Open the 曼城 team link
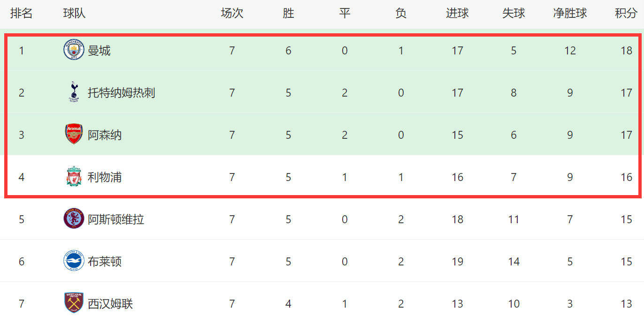Viewport: 644px width, 317px height. tap(99, 51)
